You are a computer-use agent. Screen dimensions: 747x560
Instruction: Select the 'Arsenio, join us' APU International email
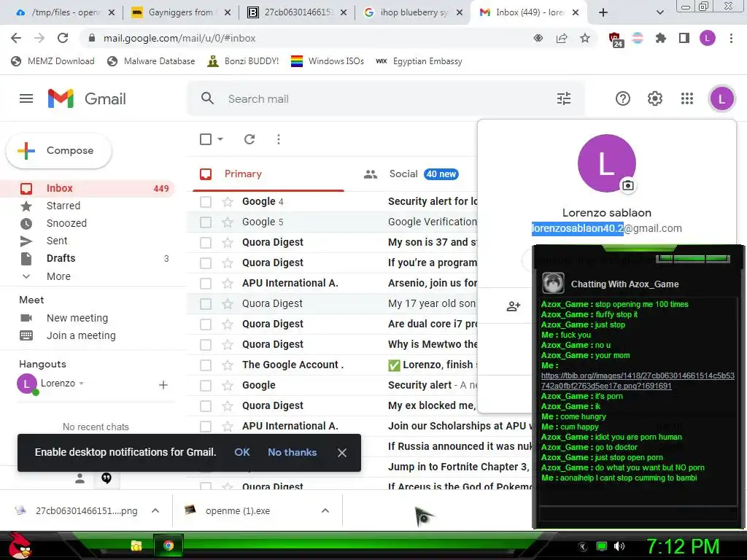tap(206, 284)
